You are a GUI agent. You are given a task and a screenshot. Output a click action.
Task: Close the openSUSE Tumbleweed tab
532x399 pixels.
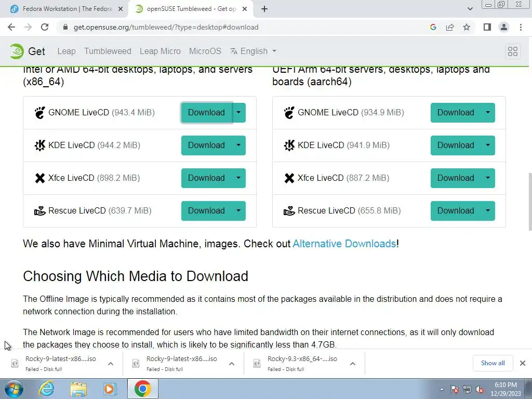[245, 9]
